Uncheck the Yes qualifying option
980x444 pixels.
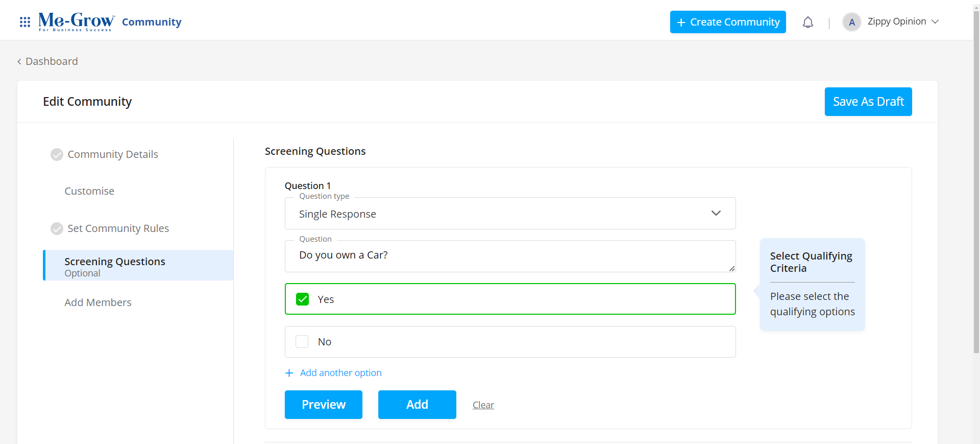click(303, 299)
